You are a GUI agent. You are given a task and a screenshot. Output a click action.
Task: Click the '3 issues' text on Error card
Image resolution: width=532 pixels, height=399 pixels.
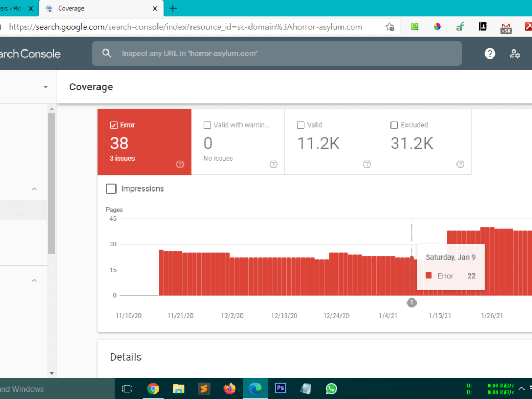coord(122,159)
